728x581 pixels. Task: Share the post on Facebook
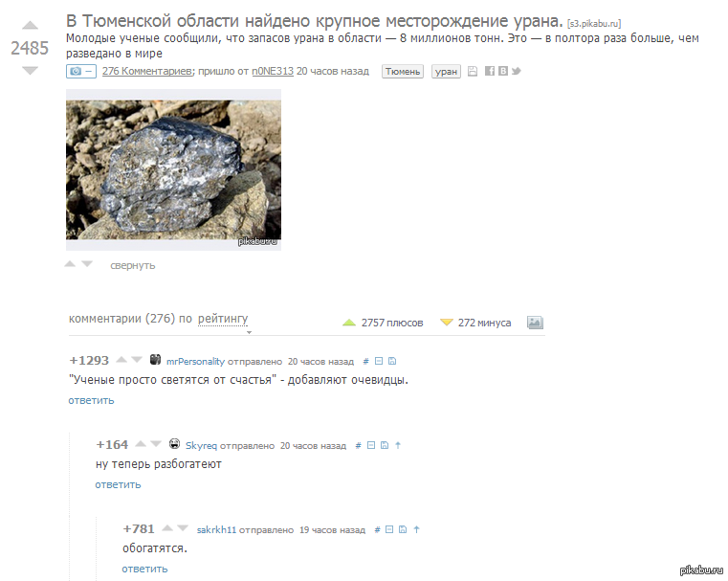[490, 71]
